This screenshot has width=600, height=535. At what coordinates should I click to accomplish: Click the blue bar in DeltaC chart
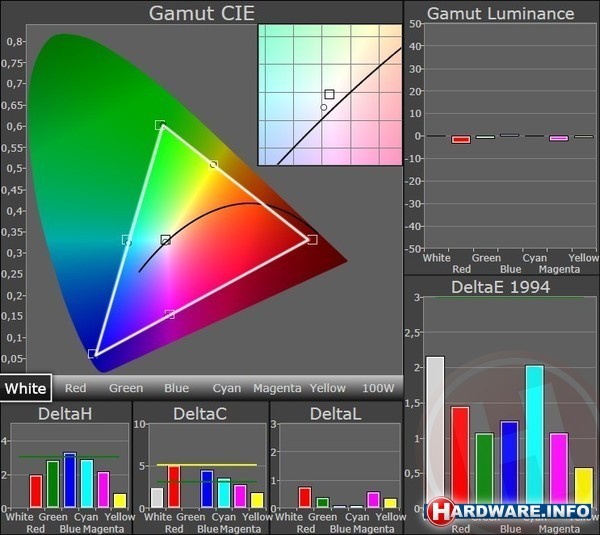207,489
